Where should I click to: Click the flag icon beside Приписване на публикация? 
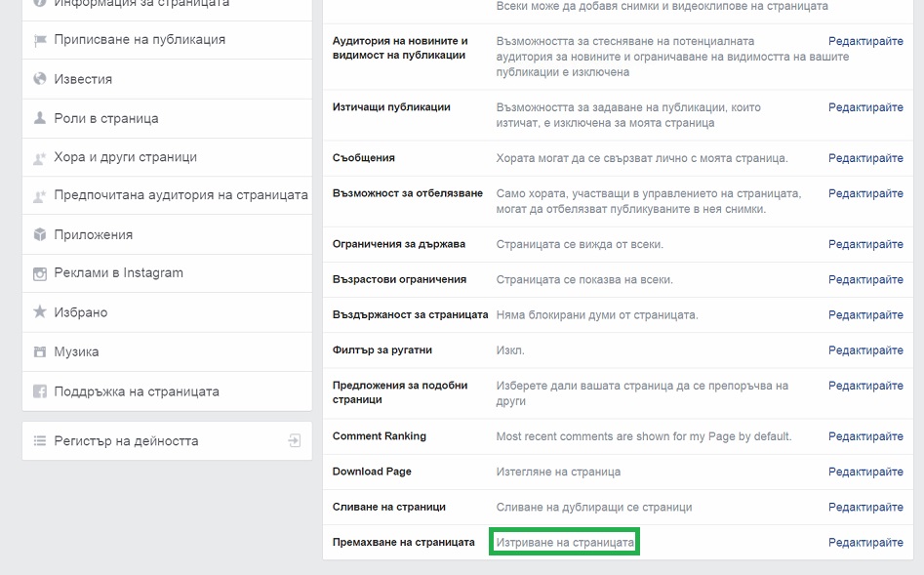click(x=40, y=40)
